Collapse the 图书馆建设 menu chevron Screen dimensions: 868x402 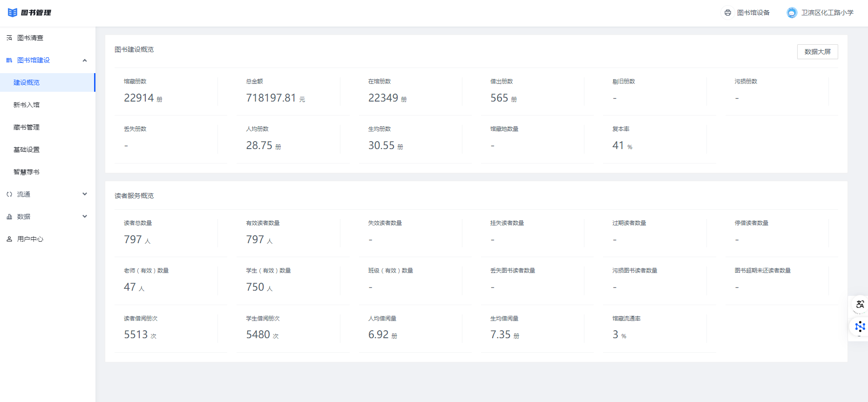[85, 60]
